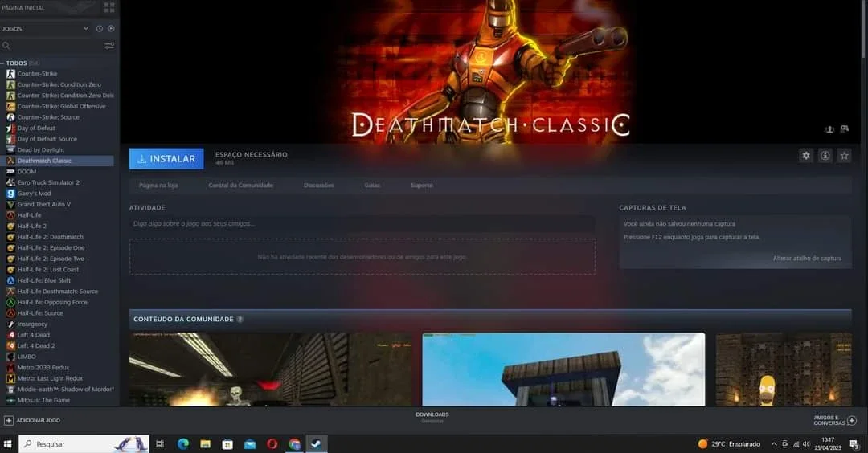This screenshot has width=868, height=453.
Task: Click the Instalar button
Action: pos(166,159)
